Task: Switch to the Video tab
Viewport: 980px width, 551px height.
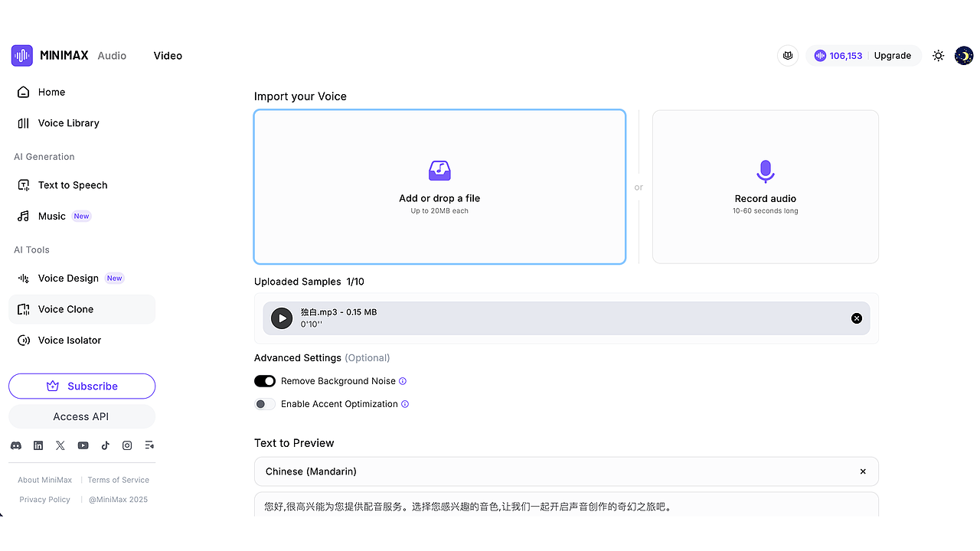Action: click(168, 55)
